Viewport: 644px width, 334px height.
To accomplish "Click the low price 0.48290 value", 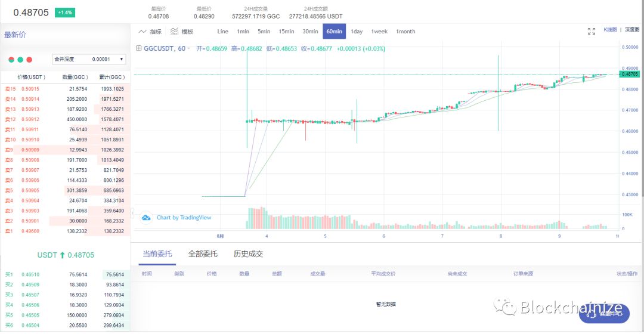I will 204,17.
